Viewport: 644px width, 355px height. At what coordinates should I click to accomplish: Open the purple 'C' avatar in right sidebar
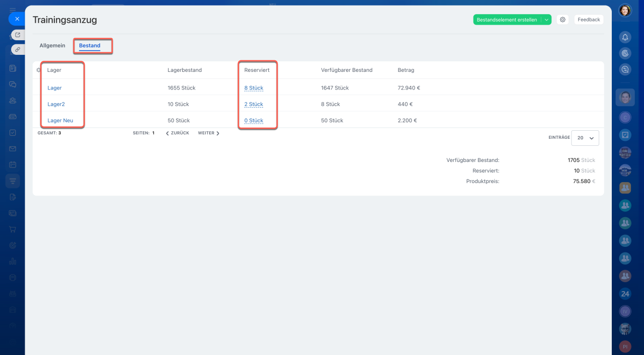625,117
